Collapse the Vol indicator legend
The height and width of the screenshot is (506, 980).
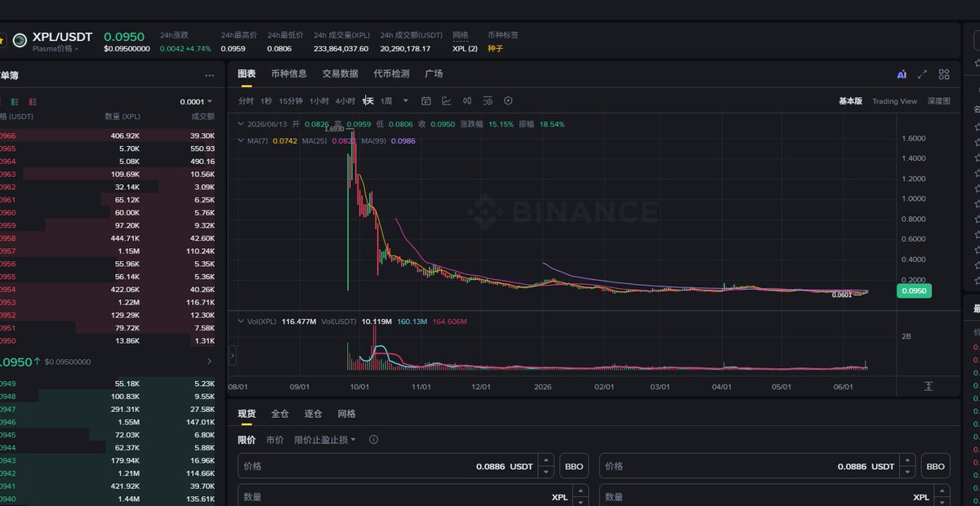coord(241,322)
